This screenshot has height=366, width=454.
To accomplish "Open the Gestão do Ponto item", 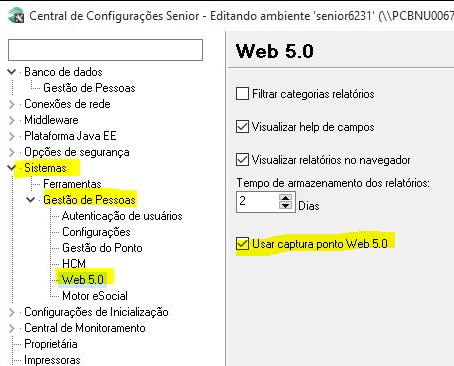I will click(102, 248).
